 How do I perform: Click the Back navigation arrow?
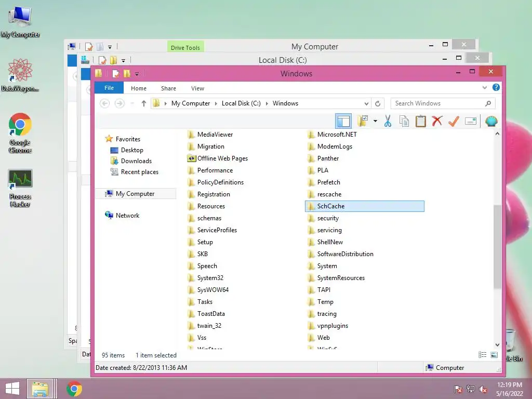coord(104,103)
